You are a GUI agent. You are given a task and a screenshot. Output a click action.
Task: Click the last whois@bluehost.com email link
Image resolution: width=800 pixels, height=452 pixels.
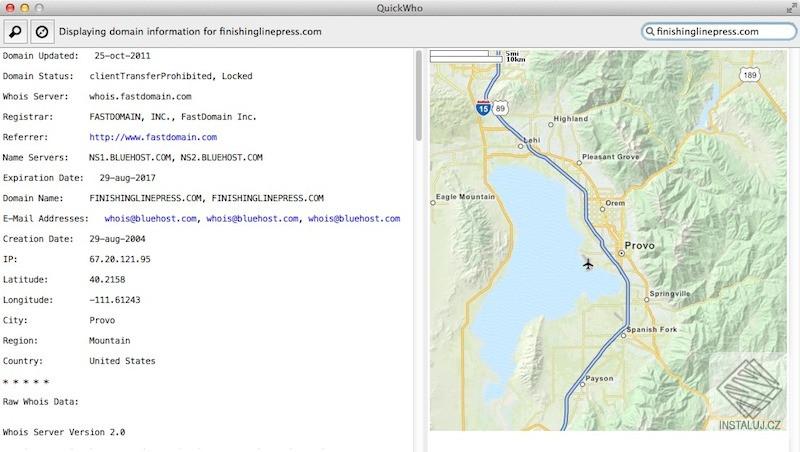(x=354, y=218)
